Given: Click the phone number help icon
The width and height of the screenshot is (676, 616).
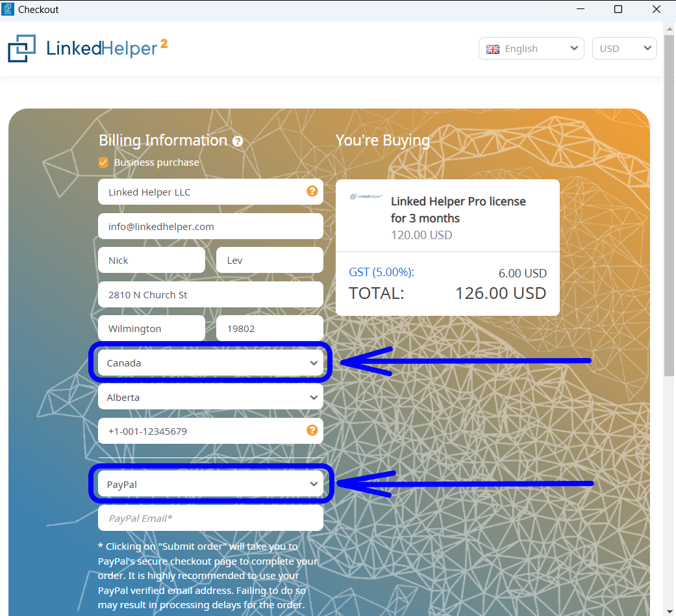Looking at the screenshot, I should click(x=312, y=430).
